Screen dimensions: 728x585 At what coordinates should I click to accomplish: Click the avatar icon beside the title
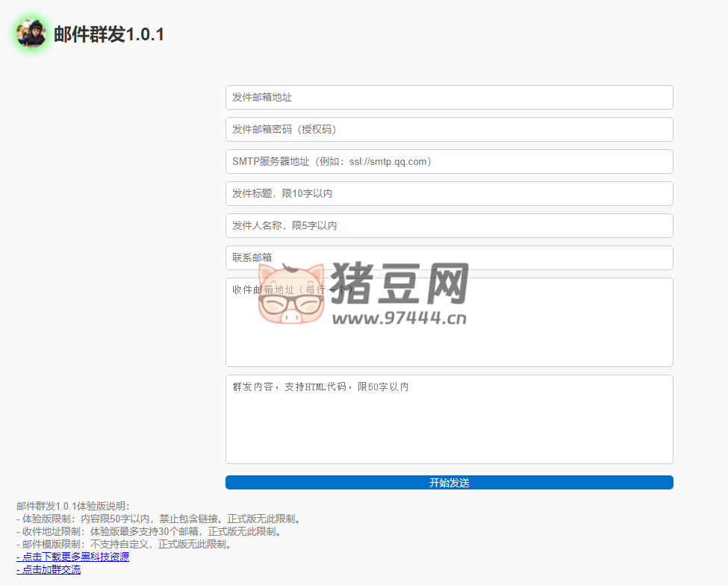[31, 33]
